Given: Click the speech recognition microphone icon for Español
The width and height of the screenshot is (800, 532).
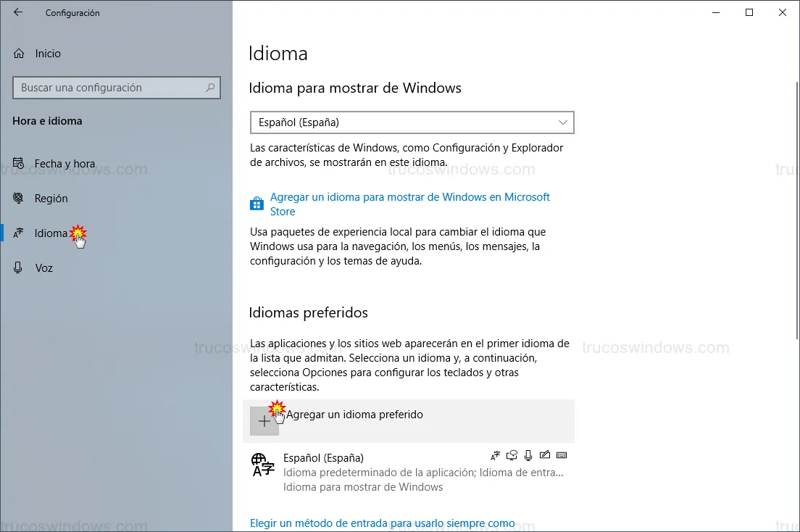Looking at the screenshot, I should click(x=528, y=456).
